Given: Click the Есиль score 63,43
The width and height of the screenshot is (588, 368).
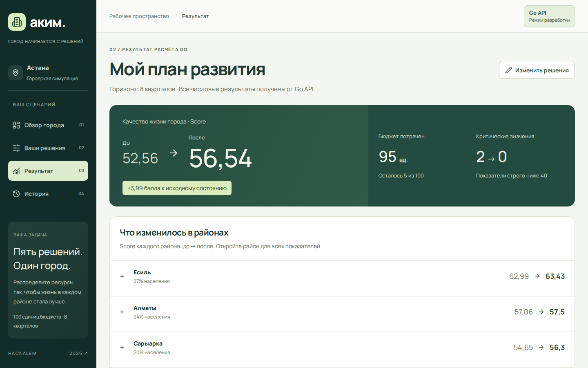Looking at the screenshot, I should (x=555, y=276).
